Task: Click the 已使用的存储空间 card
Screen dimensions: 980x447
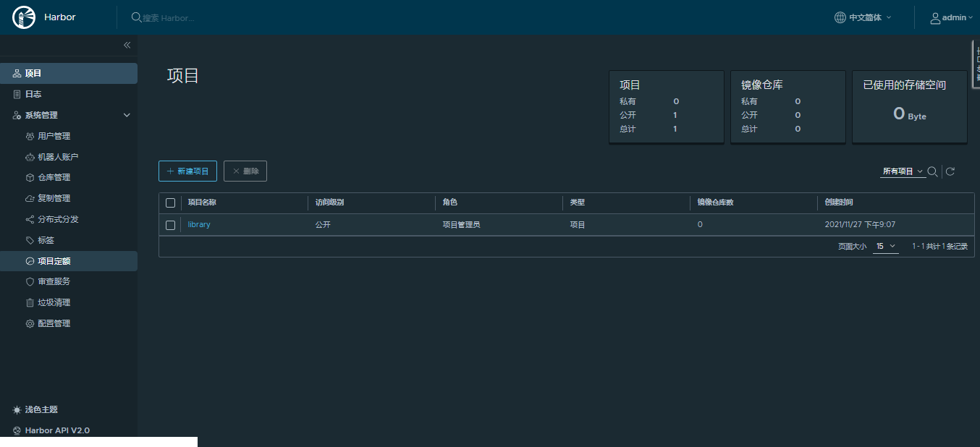Action: click(910, 106)
